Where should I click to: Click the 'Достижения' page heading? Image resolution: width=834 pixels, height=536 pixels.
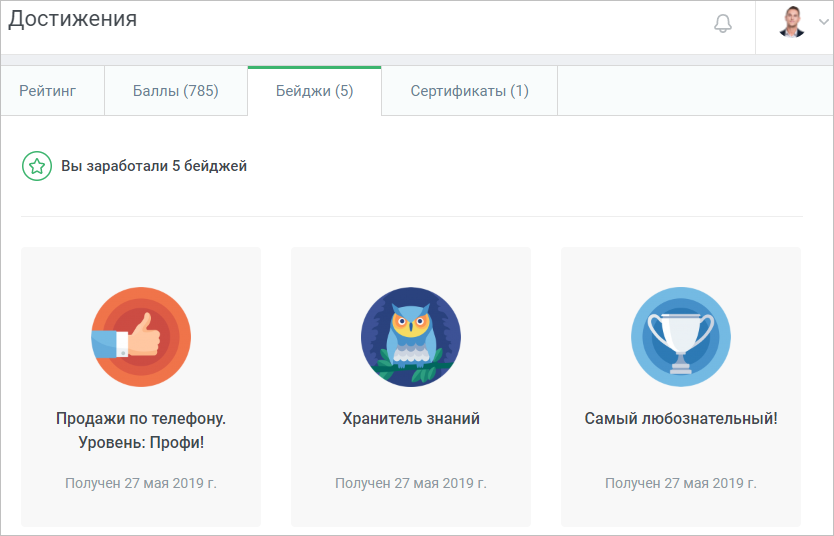pos(72,20)
